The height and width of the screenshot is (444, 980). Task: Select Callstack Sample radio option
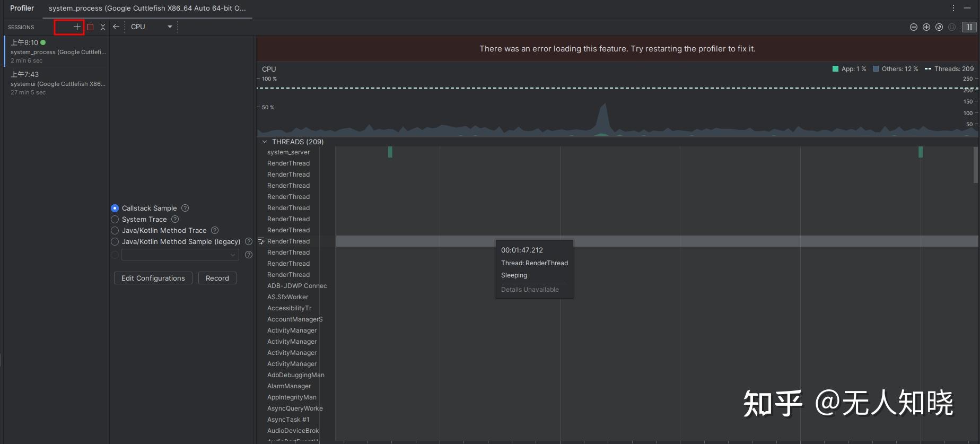point(115,208)
